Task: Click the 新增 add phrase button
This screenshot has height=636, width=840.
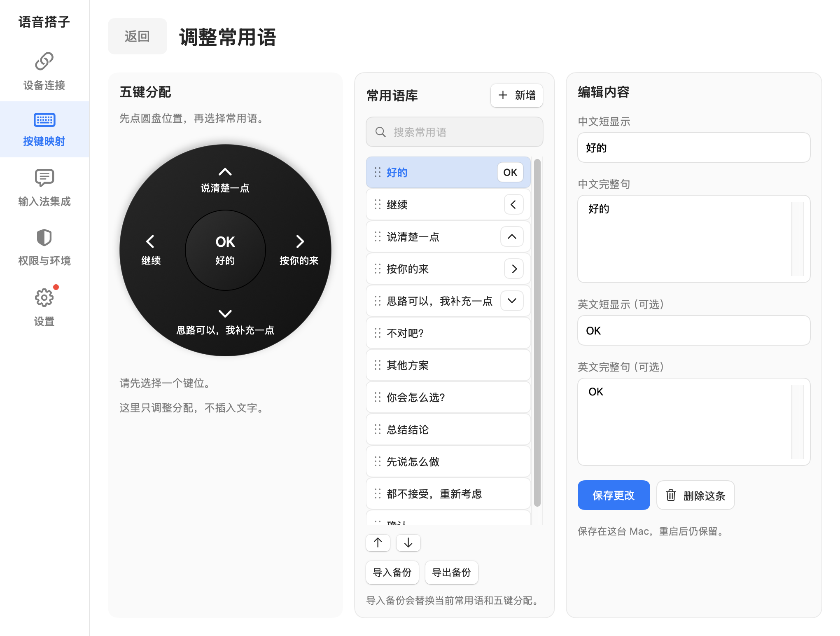Action: pyautogui.click(x=517, y=96)
